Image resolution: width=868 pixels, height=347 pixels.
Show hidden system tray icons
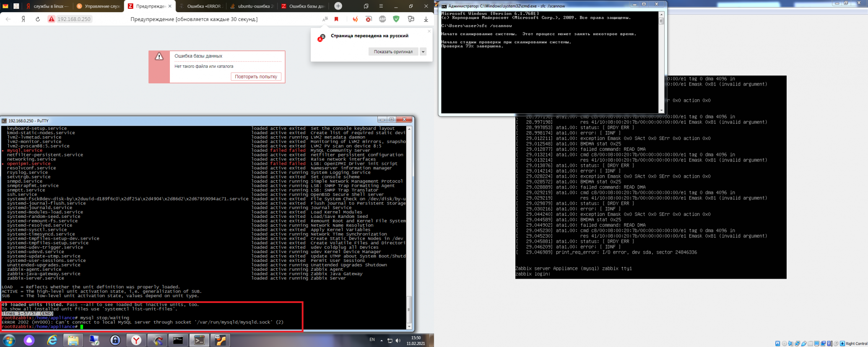click(382, 340)
